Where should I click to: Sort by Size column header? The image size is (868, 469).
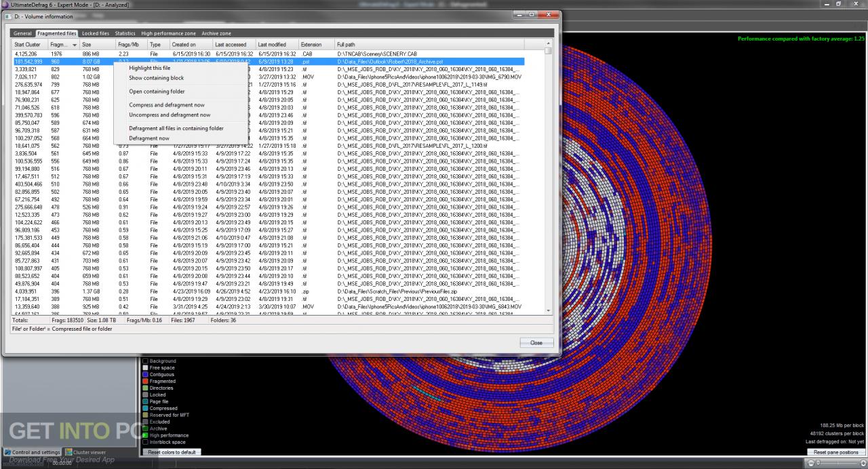(x=98, y=45)
